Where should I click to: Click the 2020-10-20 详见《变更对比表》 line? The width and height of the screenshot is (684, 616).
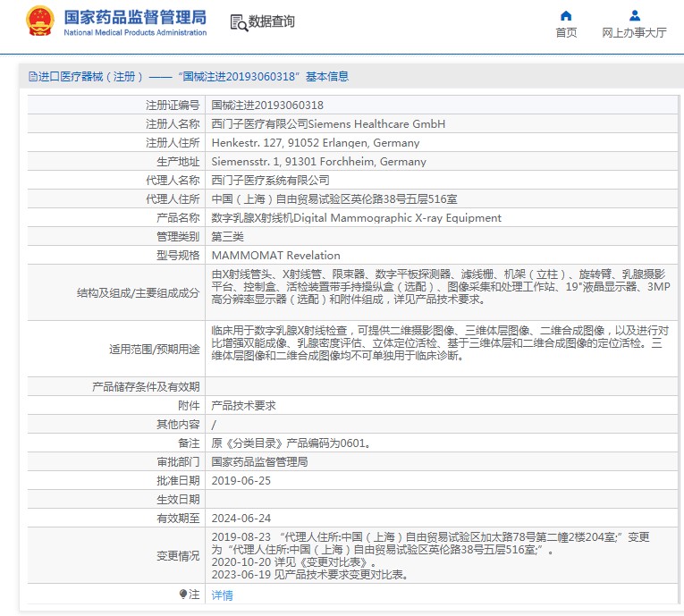click(294, 561)
